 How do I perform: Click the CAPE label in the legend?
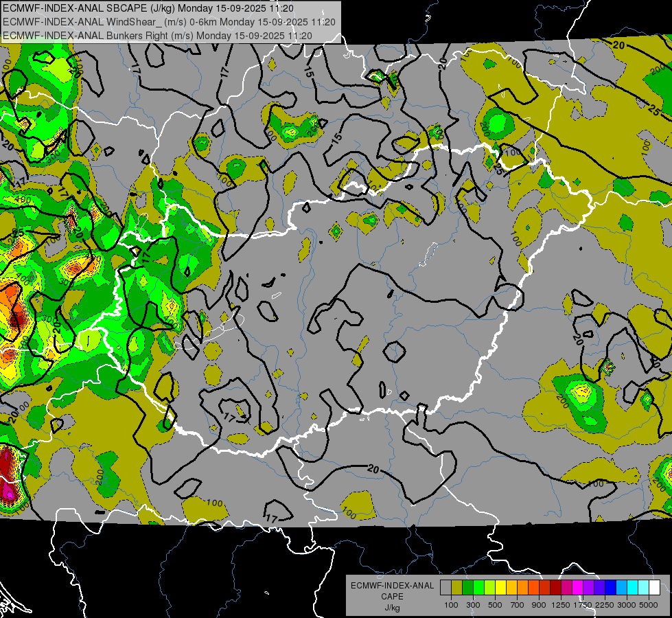point(392,596)
